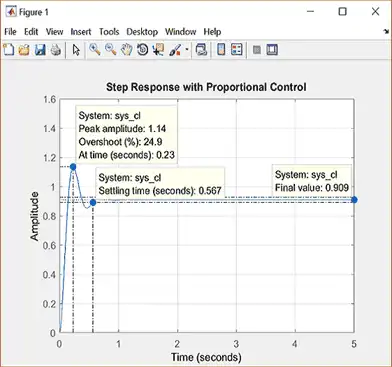Click the Show Plot Tools button
Viewport: 392px width, 367px height.
(272, 50)
